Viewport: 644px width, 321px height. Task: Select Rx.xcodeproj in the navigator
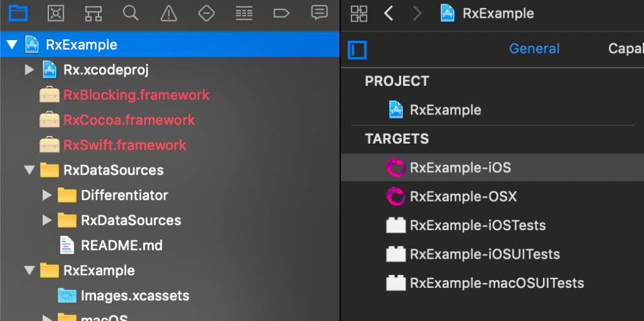(x=106, y=70)
